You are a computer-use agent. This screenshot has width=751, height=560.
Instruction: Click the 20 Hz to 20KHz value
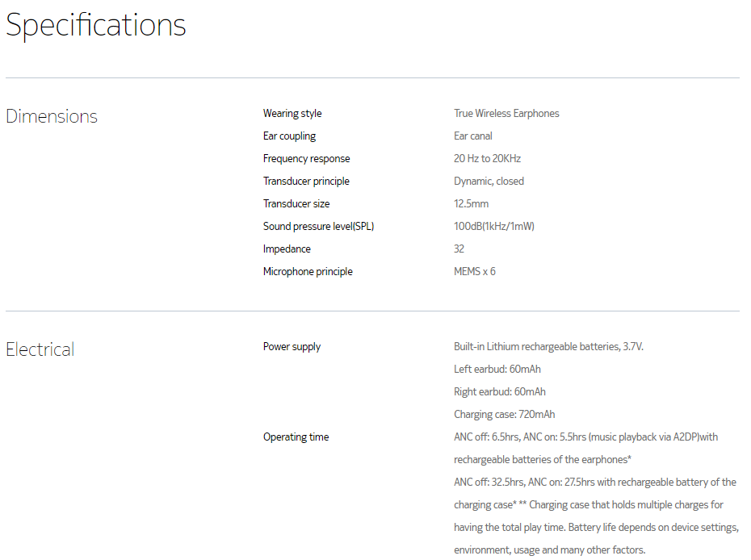pos(487,159)
